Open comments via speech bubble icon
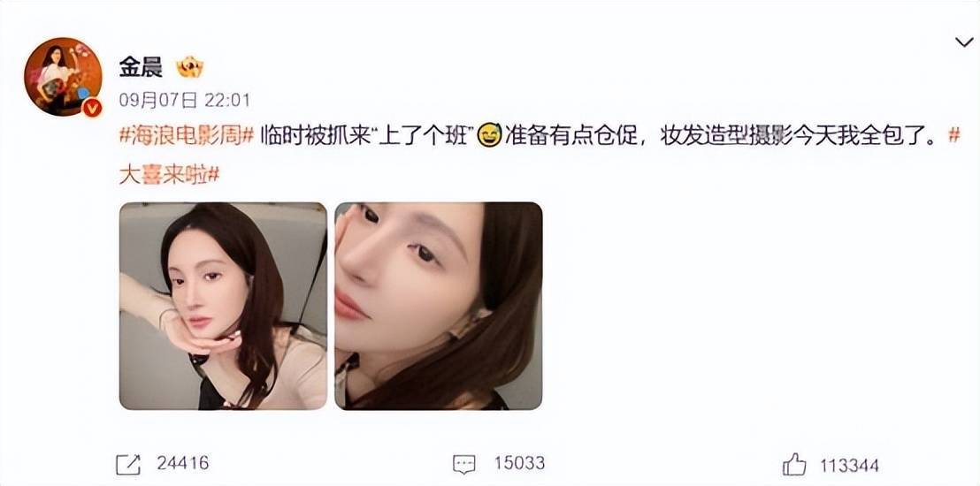980x486 pixels. 463,464
